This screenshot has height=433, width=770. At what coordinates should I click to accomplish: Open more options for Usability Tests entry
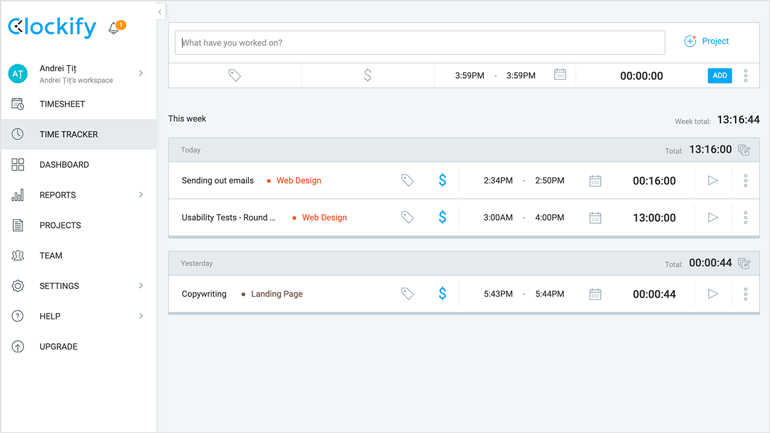click(745, 217)
